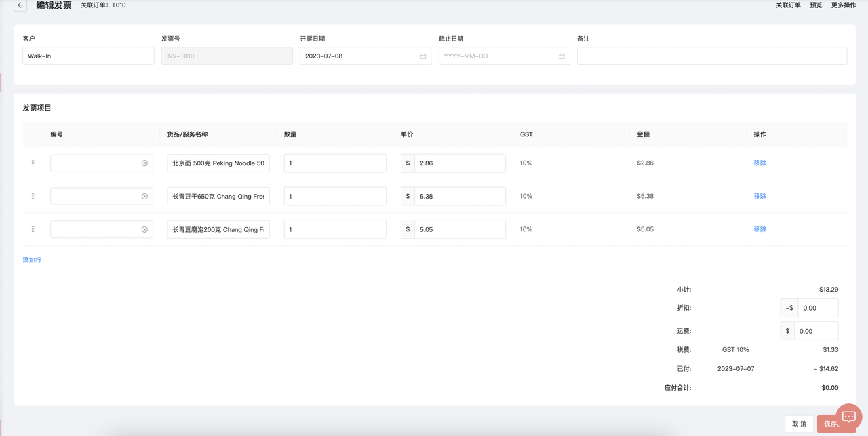Grab drag handle of Peking Noodle row

(33, 163)
